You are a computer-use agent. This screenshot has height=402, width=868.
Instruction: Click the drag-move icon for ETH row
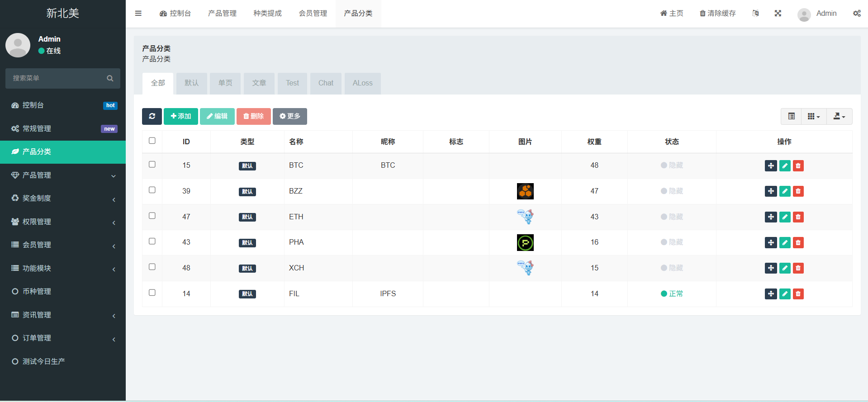pyautogui.click(x=771, y=217)
